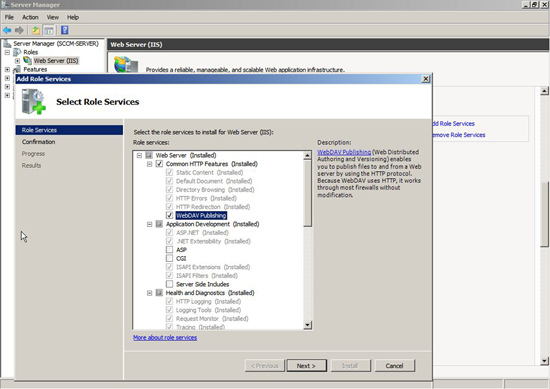Check the ASP checkbox
The width and height of the screenshot is (550, 389).
pos(169,250)
